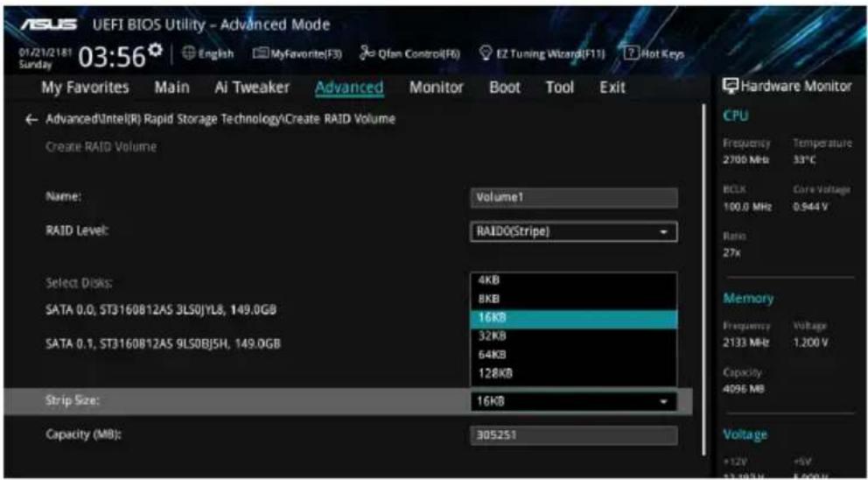Open MyFavorite(F3) from top bar
Viewport: 868px width, 480px height.
click(x=297, y=53)
